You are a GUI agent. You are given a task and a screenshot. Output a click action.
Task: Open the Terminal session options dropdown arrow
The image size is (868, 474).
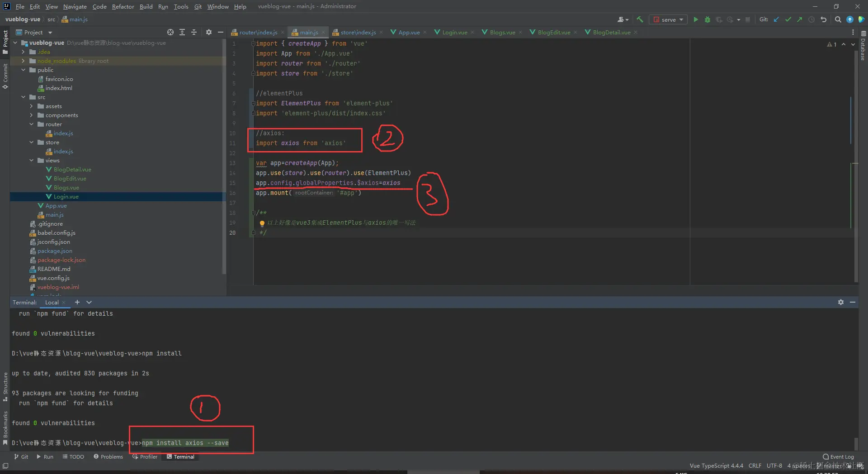[x=89, y=302]
